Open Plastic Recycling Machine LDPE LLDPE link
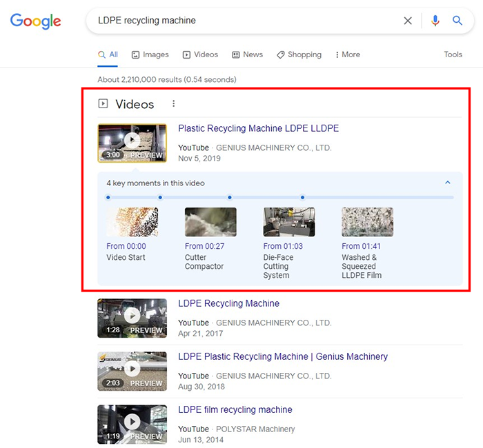Viewport: 483px width, 448px height. click(259, 128)
